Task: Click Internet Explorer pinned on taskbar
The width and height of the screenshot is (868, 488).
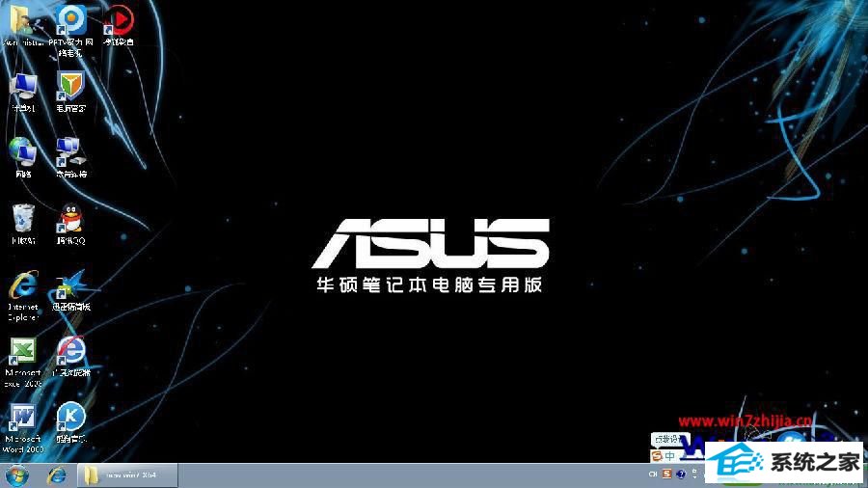Action: pos(57,475)
